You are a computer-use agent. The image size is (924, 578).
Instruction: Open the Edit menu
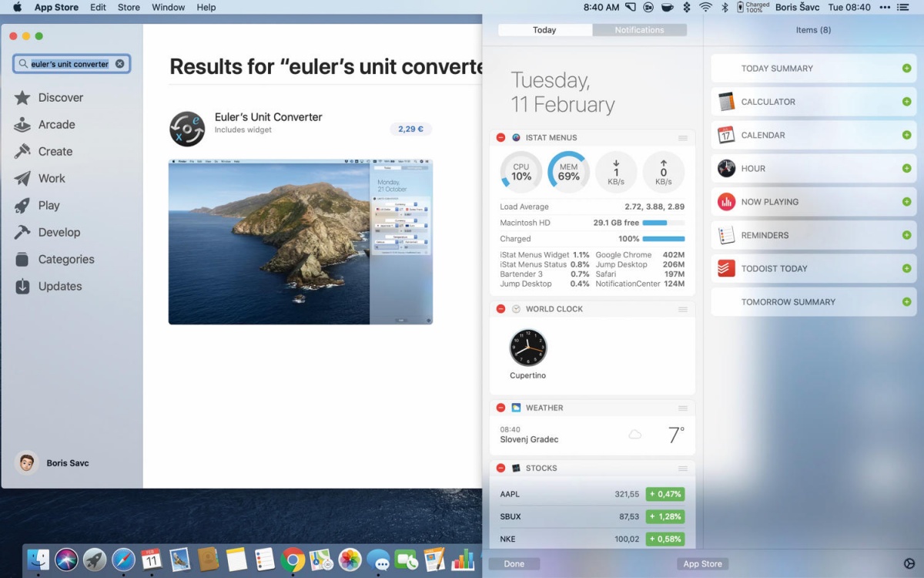tap(98, 8)
